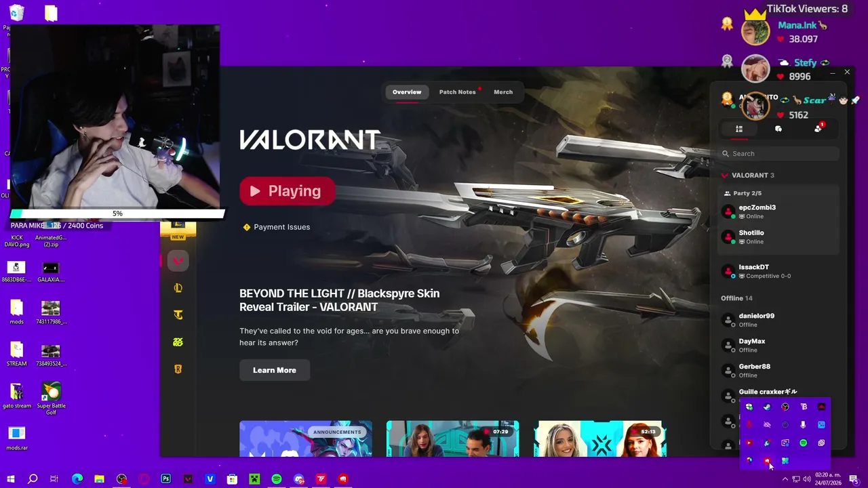Click the Spotify icon in the tray popup
Screen dimensions: 868x488
803,443
